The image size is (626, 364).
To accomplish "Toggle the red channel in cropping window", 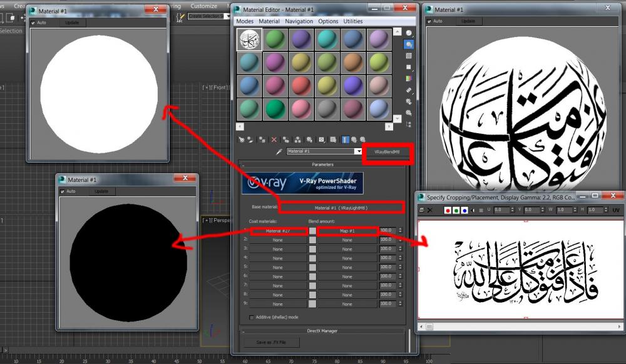I will click(x=448, y=210).
